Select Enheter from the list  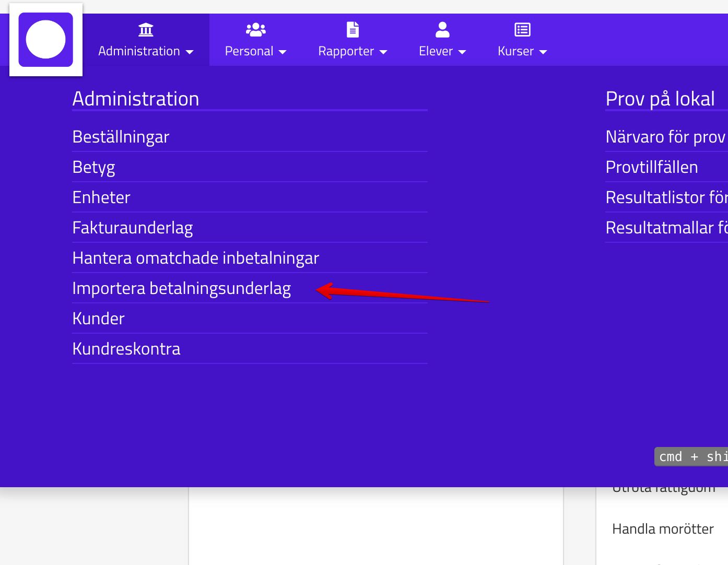click(x=101, y=197)
